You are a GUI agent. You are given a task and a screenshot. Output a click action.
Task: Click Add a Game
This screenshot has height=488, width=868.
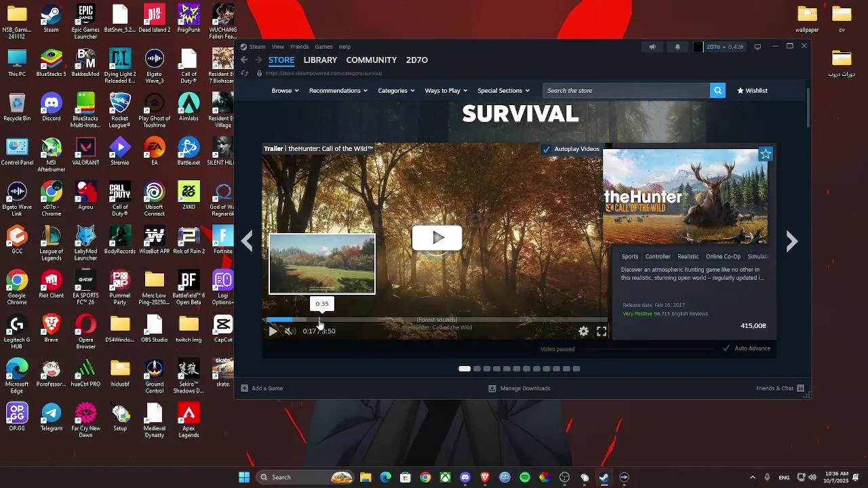[262, 388]
